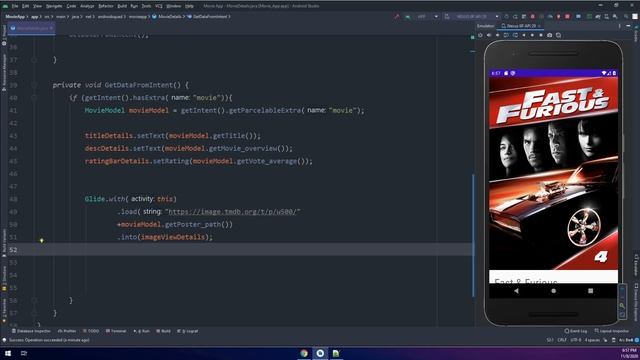Click the 4 spaces indent setting
The image size is (640, 360).
[x=592, y=340]
